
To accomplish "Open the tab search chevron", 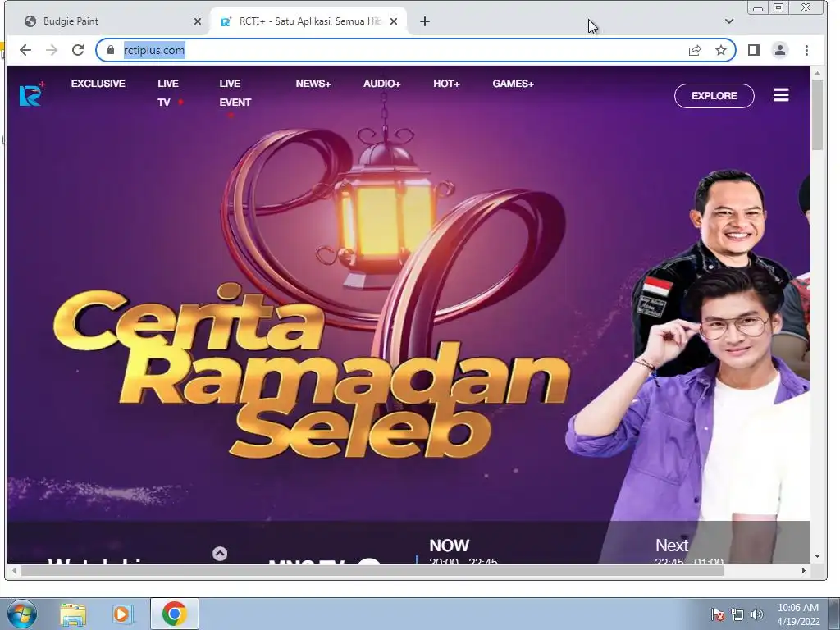I will [x=729, y=21].
